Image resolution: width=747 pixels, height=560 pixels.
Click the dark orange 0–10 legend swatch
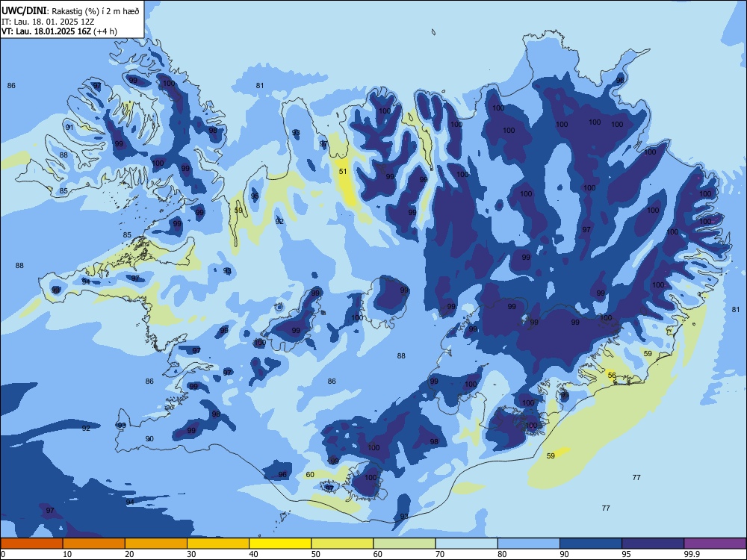point(31,544)
